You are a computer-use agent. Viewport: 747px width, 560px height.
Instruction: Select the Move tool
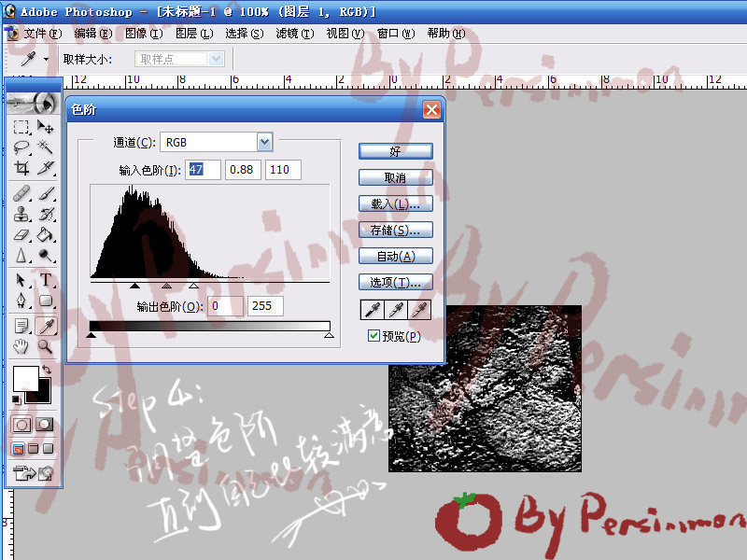pos(46,127)
